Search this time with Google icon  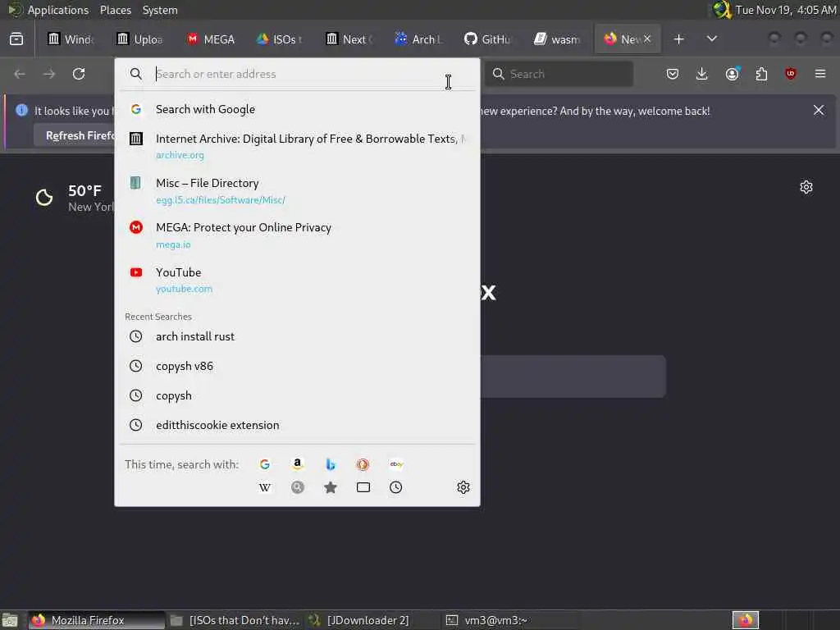(265, 464)
